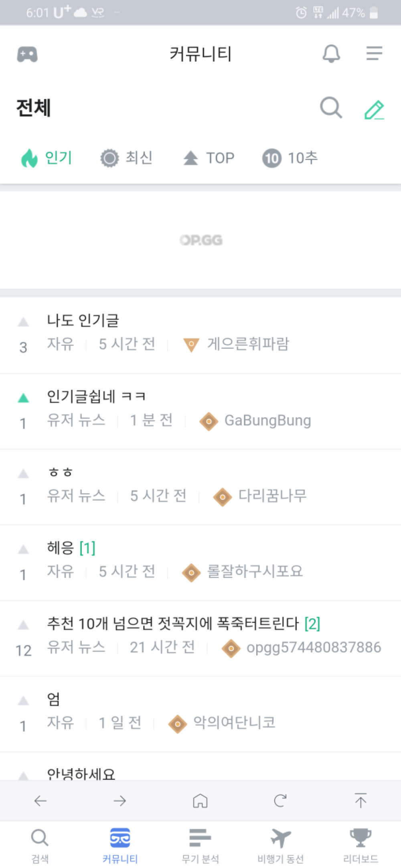Select the TOP sorting tab

coord(209,158)
